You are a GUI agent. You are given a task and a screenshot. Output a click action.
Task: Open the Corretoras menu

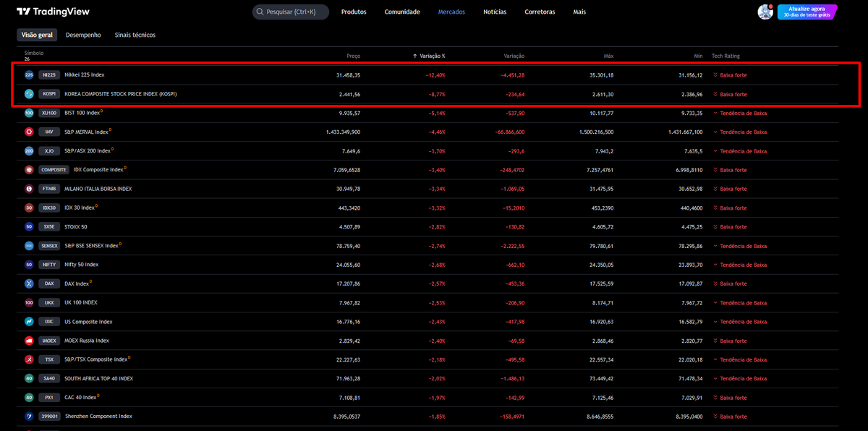click(540, 12)
